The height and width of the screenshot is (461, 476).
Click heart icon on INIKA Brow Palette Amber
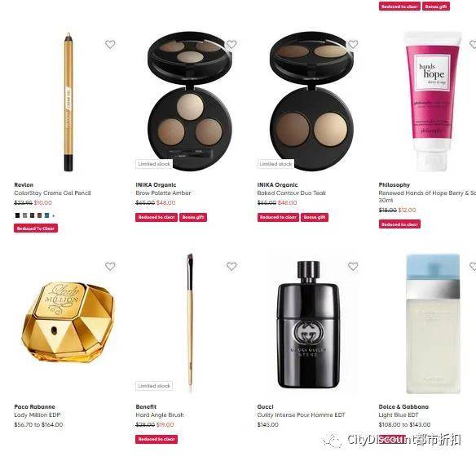click(x=231, y=44)
